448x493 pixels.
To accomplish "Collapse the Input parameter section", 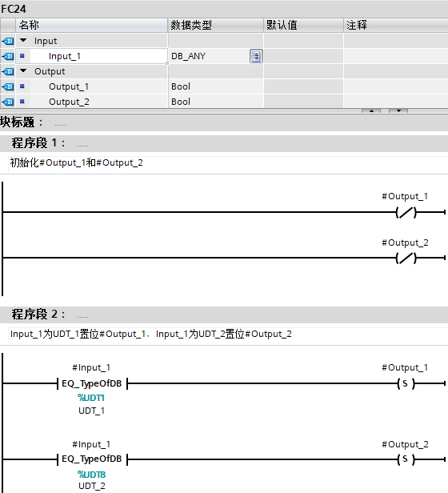I will [x=23, y=40].
